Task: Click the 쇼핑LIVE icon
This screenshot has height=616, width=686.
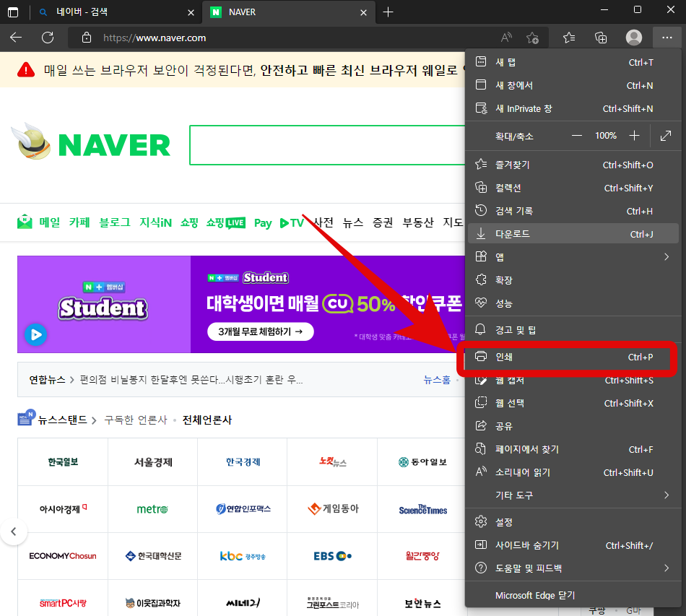Action: pyautogui.click(x=226, y=222)
